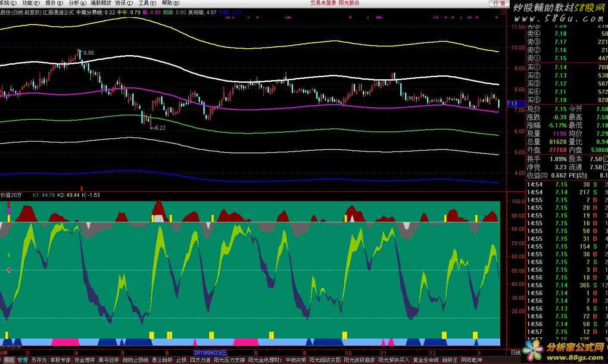Click the 6.22 low price marker
The width and height of the screenshot is (608, 364).
(x=159, y=128)
